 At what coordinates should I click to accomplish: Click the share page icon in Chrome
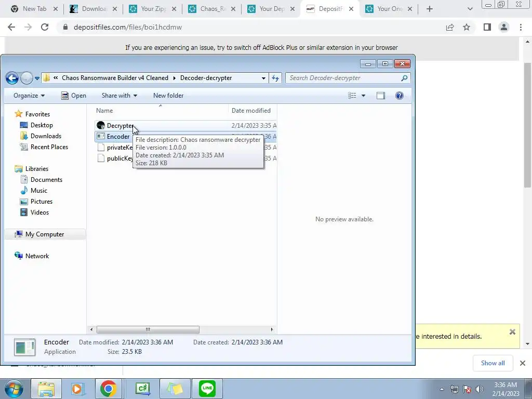click(450, 27)
